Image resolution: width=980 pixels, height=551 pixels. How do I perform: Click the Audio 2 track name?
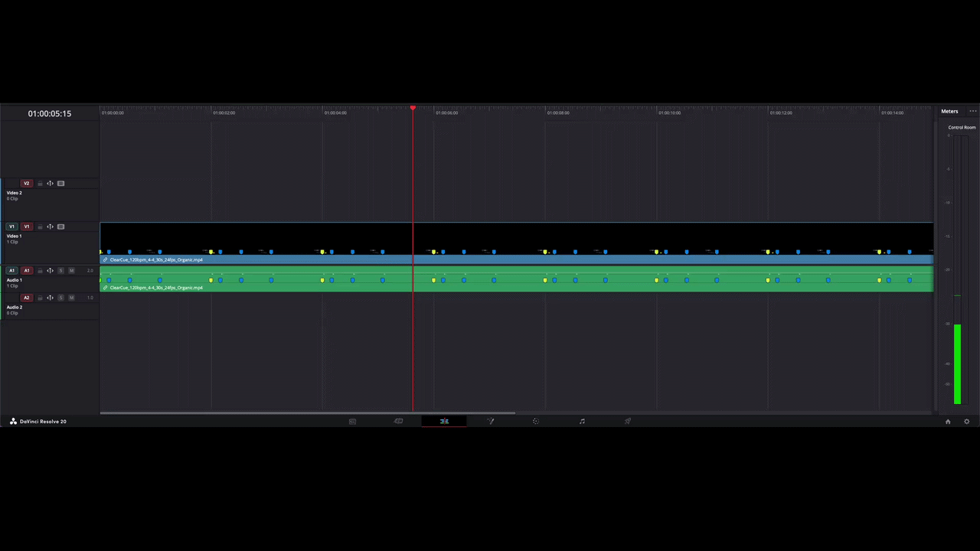(x=15, y=307)
